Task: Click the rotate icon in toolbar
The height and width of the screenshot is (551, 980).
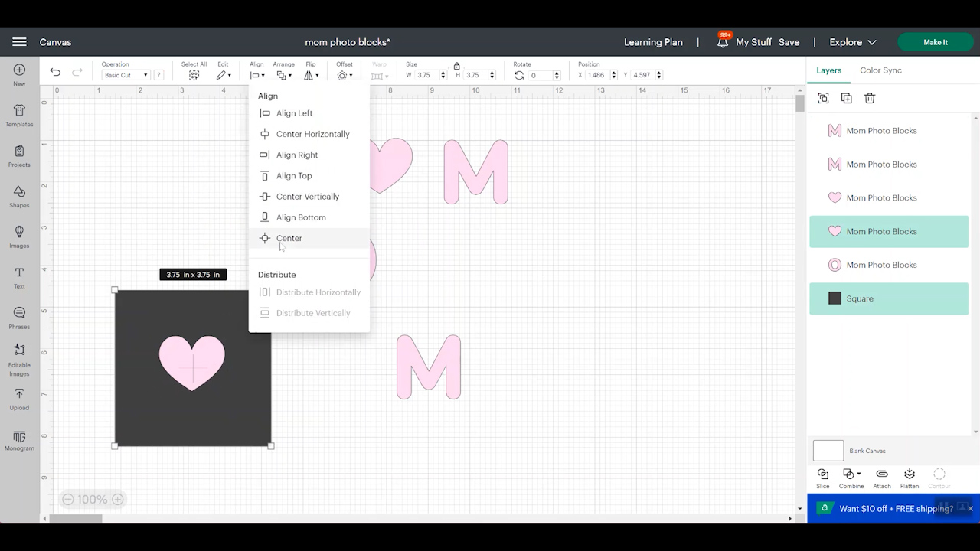Action: pyautogui.click(x=519, y=75)
